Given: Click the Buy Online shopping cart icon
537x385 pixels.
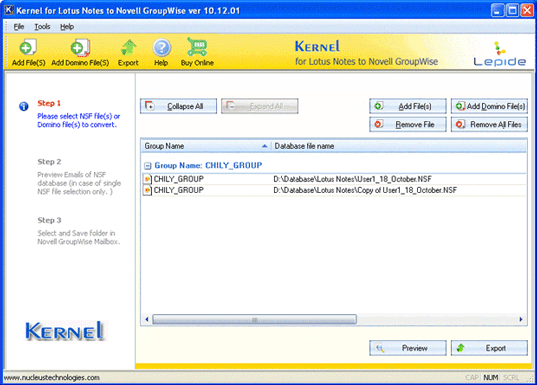Looking at the screenshot, I should [197, 47].
